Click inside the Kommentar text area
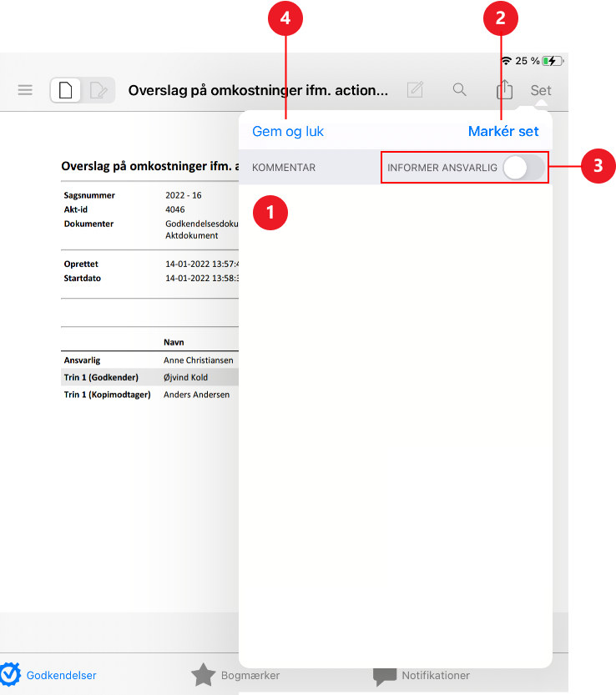The height and width of the screenshot is (695, 616). [x=395, y=417]
